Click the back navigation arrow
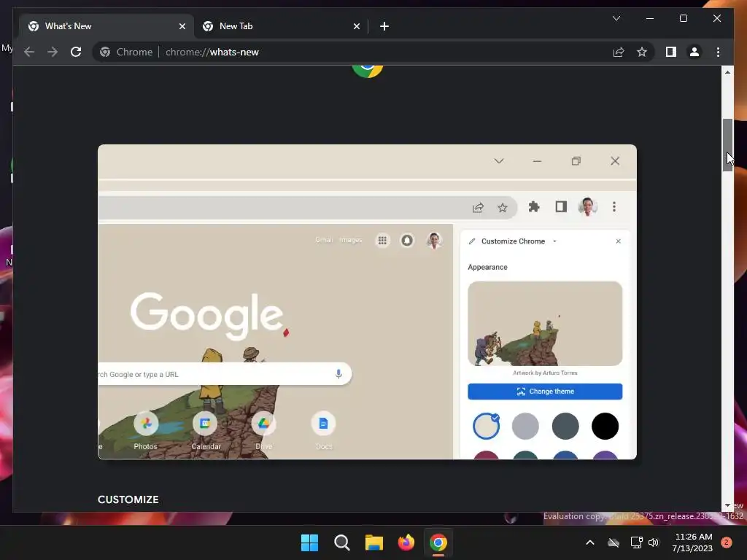 click(x=29, y=52)
